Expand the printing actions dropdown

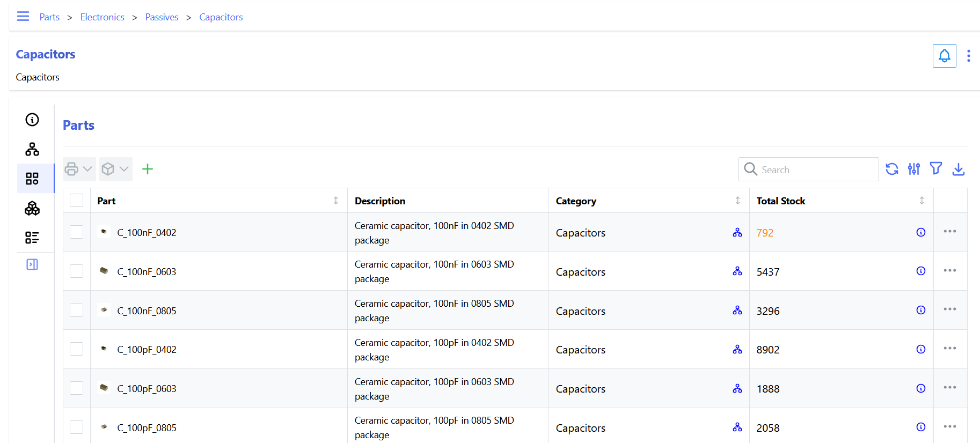[79, 169]
